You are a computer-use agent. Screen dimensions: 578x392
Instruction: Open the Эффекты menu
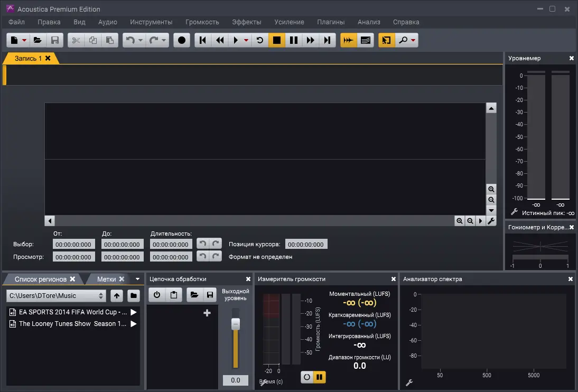(246, 22)
